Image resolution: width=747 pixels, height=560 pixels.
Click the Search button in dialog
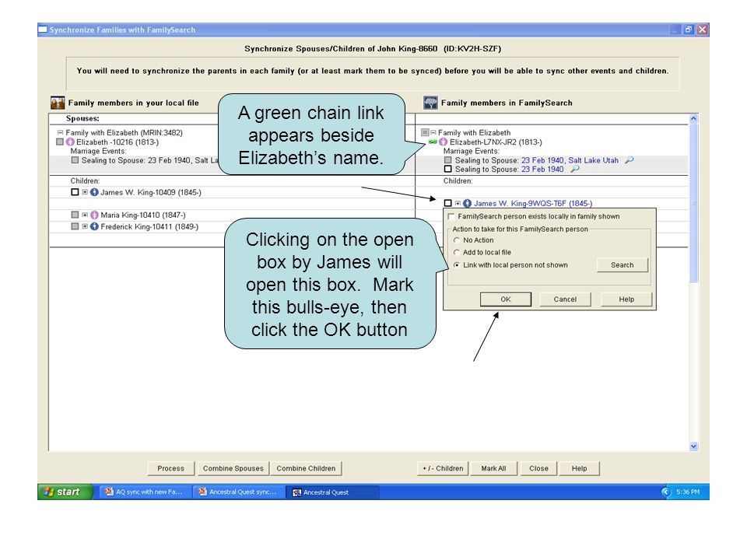[622, 265]
